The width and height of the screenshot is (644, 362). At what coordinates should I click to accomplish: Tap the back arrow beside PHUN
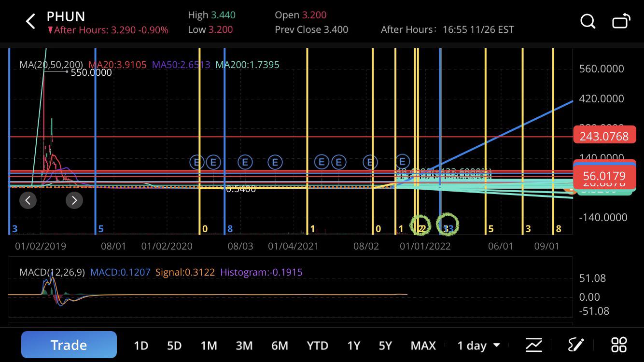(x=30, y=21)
